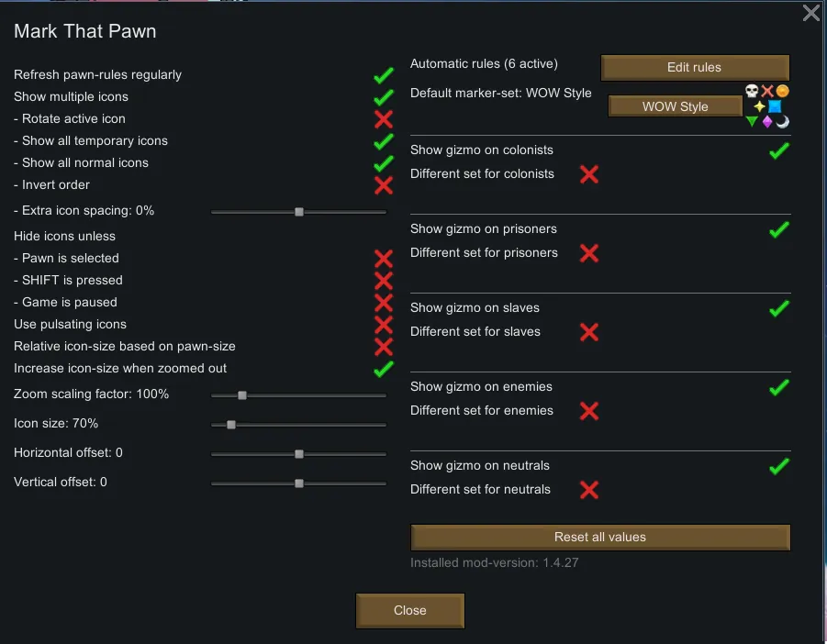Toggle 'Show gizmo on prisoners' checkmark

778,229
